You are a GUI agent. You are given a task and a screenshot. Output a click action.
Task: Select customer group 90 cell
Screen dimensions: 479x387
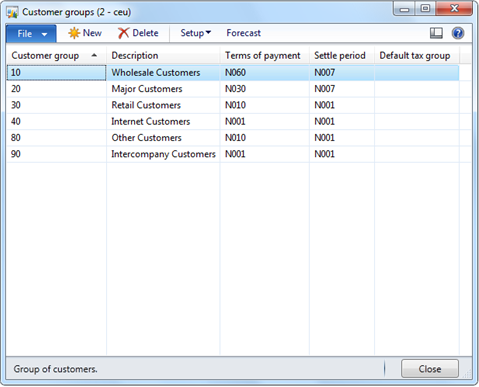(x=56, y=154)
